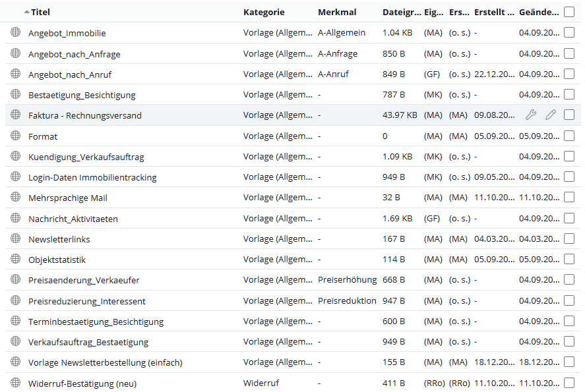Click globe icon of Faktura - Rechnungsversand row
Screen dimensions: 585x392
point(15,115)
